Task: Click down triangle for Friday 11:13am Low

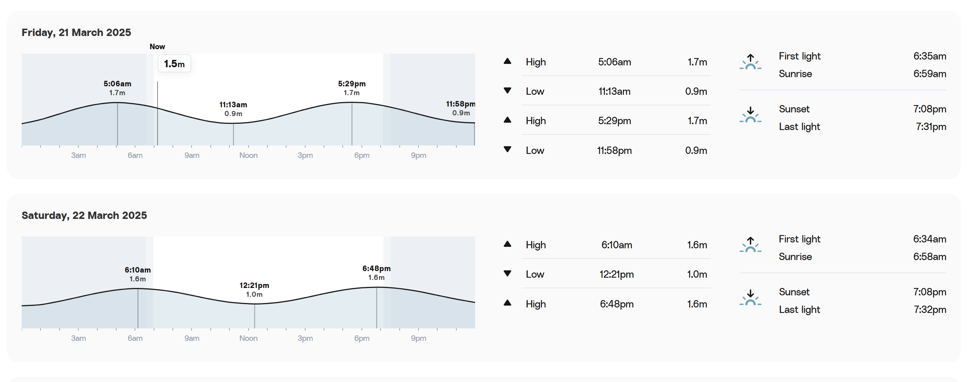Action: [x=507, y=90]
